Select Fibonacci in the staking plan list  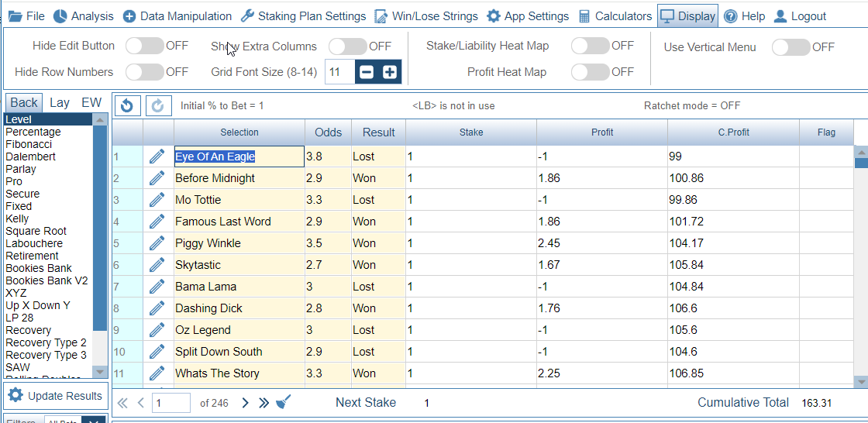[x=29, y=144]
